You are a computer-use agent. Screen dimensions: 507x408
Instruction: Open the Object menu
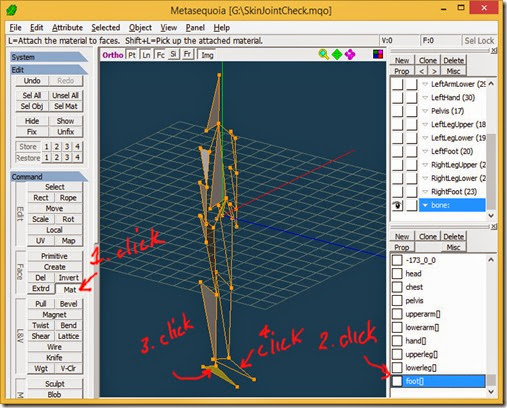tap(140, 28)
